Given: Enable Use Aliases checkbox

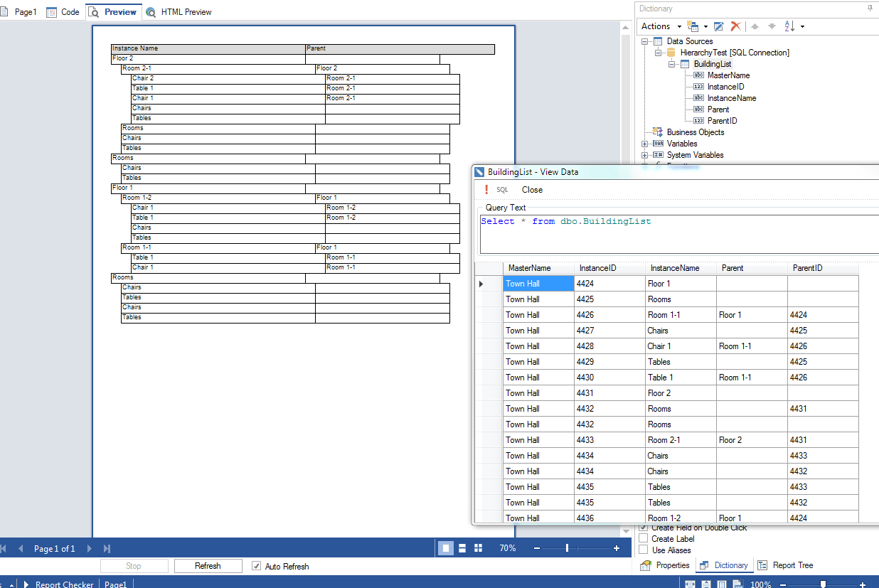Looking at the screenshot, I should (x=643, y=550).
